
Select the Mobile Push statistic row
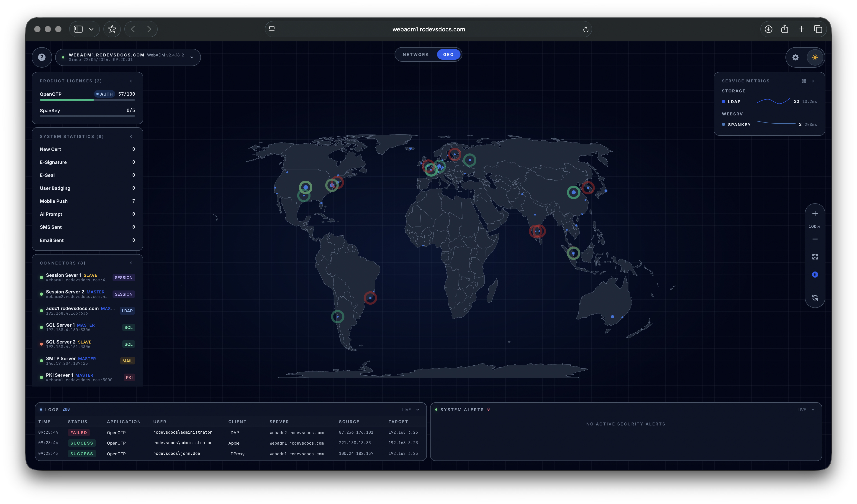pos(87,201)
